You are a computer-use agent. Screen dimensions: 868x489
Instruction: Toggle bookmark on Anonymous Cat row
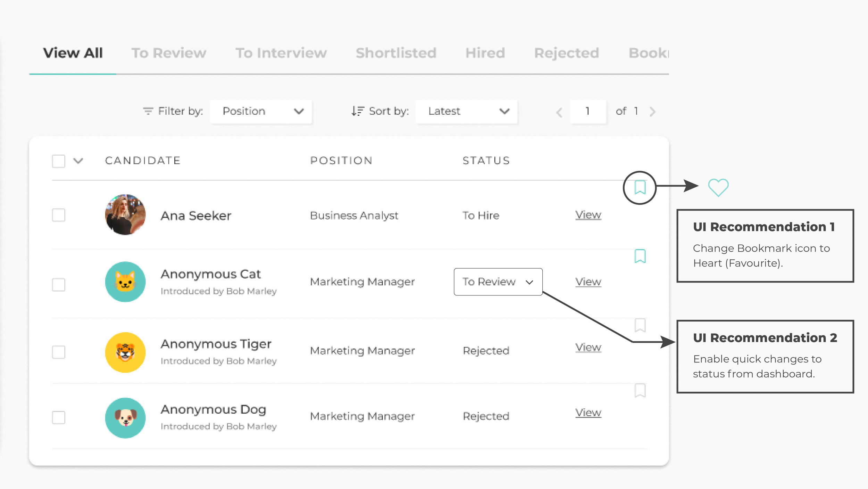[x=640, y=256]
